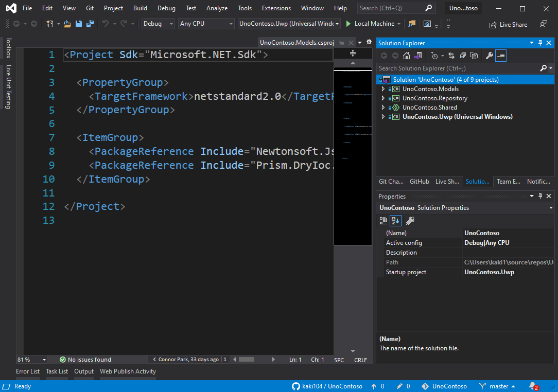Click the Undo arrow icon
This screenshot has height=392, width=558.
(x=106, y=24)
